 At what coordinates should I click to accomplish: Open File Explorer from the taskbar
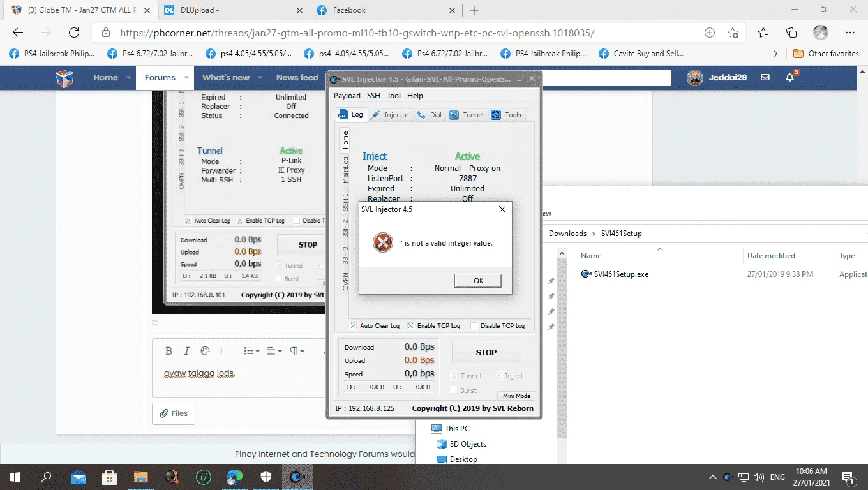(x=141, y=477)
